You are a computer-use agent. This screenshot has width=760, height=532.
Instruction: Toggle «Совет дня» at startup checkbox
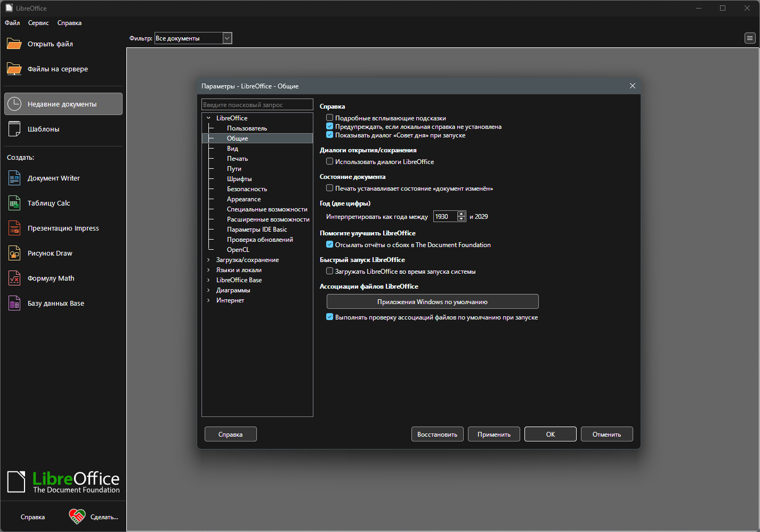[x=330, y=135]
